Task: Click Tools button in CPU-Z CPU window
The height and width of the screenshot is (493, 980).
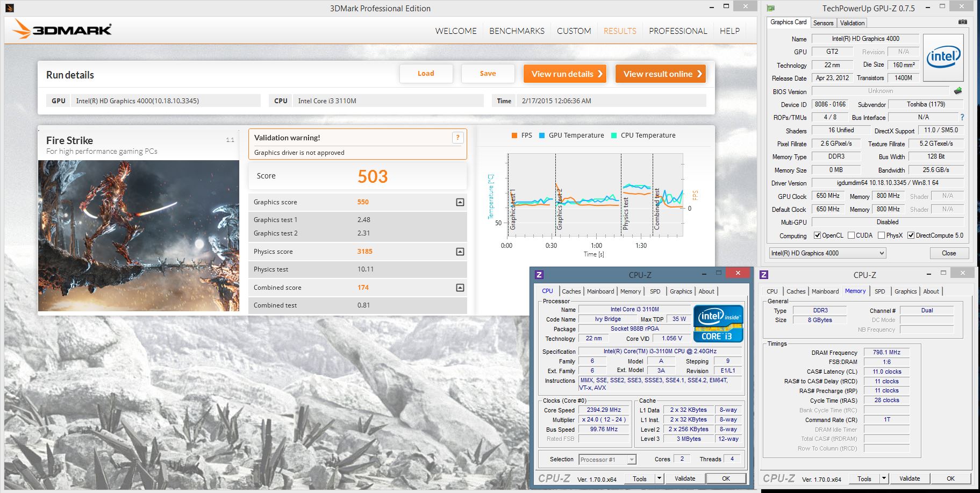Action: [640, 478]
